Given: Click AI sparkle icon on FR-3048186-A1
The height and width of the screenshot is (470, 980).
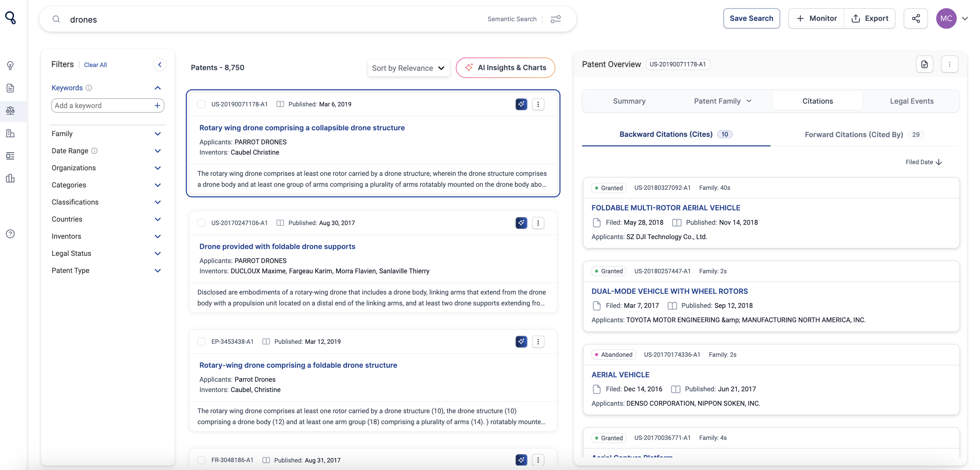Looking at the screenshot, I should point(521,460).
